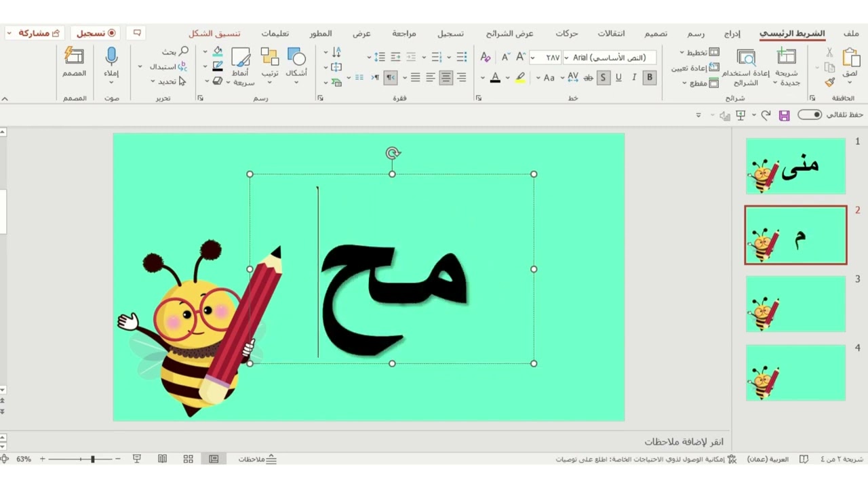Click the Dictate microphone icon
868x488 pixels.
coord(111,56)
